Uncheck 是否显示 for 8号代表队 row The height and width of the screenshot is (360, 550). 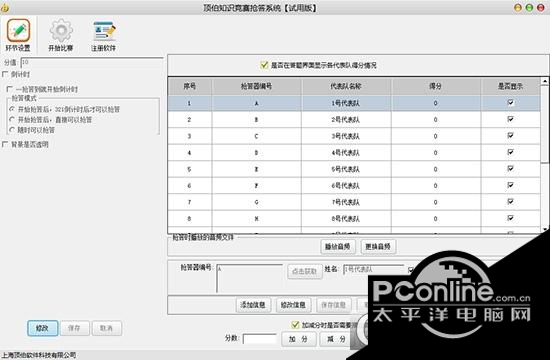point(511,218)
